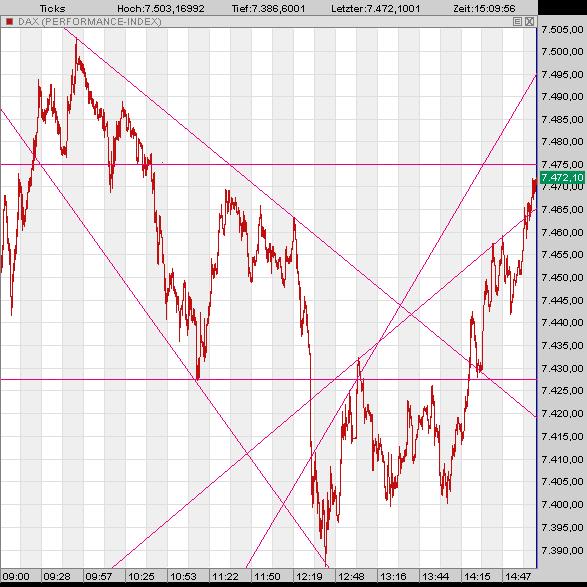Screen dimensions: 587x587
Task: Click the 7.425,00 price axis label
Action: (x=562, y=390)
